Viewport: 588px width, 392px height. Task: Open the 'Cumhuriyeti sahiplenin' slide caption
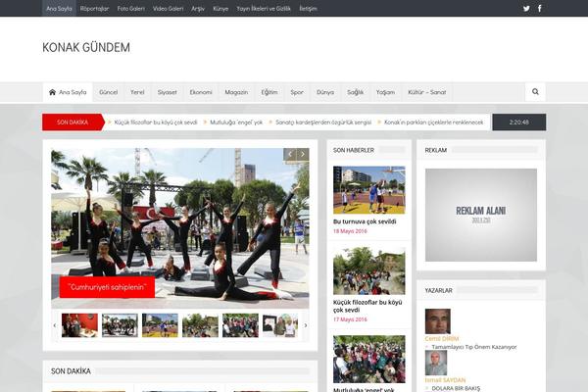pos(107,287)
